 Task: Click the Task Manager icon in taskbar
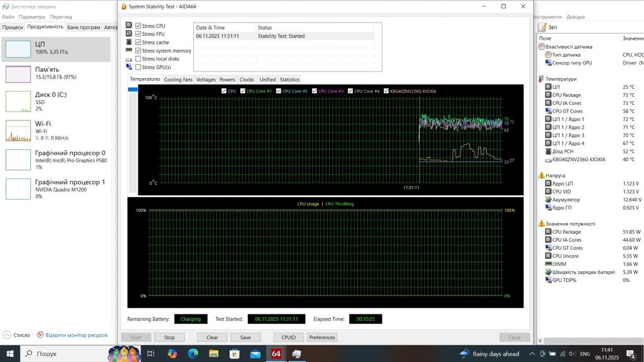pos(296,354)
